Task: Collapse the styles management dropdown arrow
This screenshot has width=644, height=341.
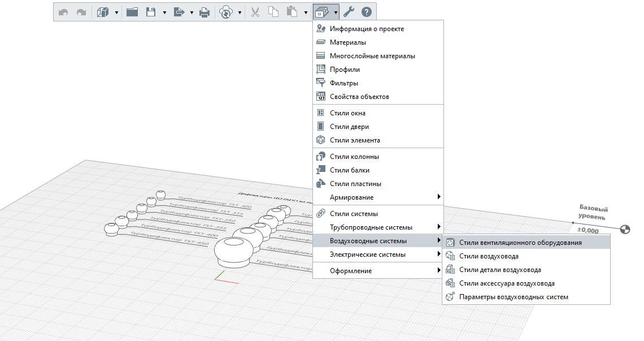Action: 336,13
